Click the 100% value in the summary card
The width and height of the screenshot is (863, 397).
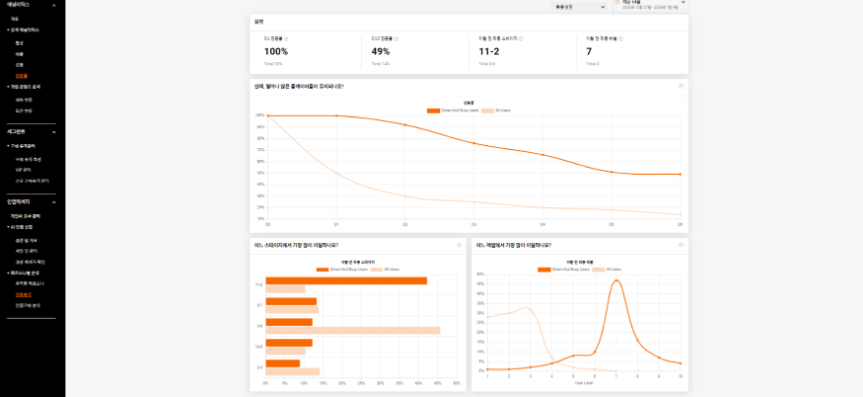coord(276,52)
